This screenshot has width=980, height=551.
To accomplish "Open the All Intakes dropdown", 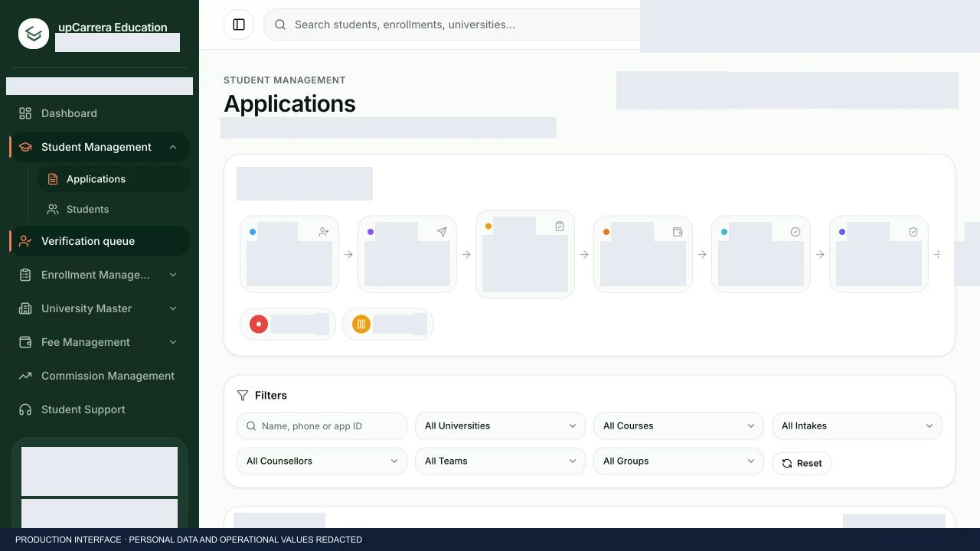I will coord(857,426).
